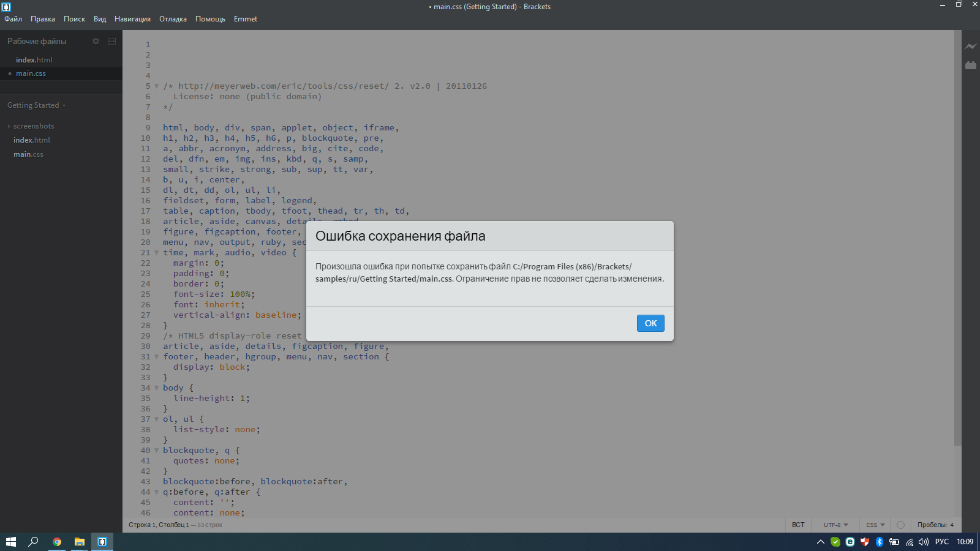Open the Windows Start menu
Image resolution: width=980 pixels, height=551 pixels.
click(x=10, y=542)
